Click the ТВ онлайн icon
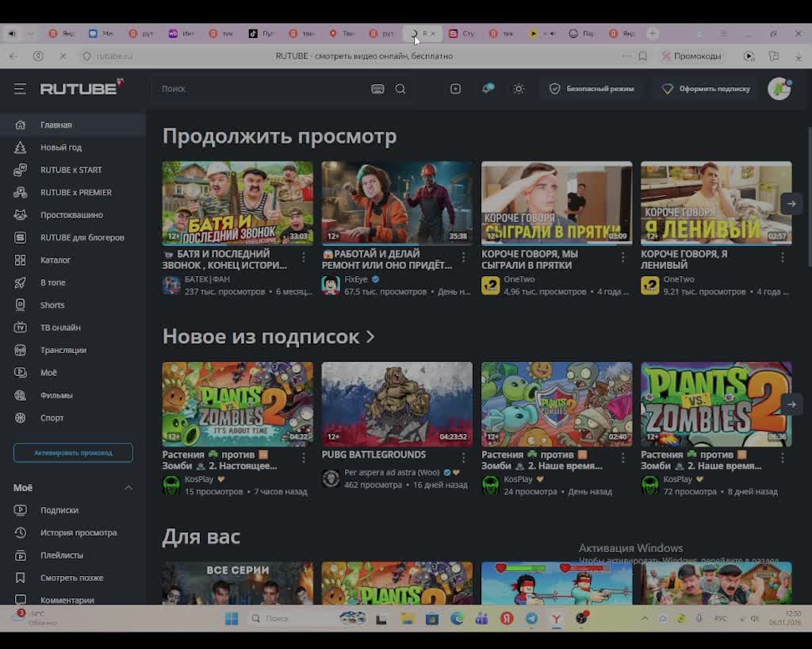This screenshot has width=812, height=649. (20, 328)
